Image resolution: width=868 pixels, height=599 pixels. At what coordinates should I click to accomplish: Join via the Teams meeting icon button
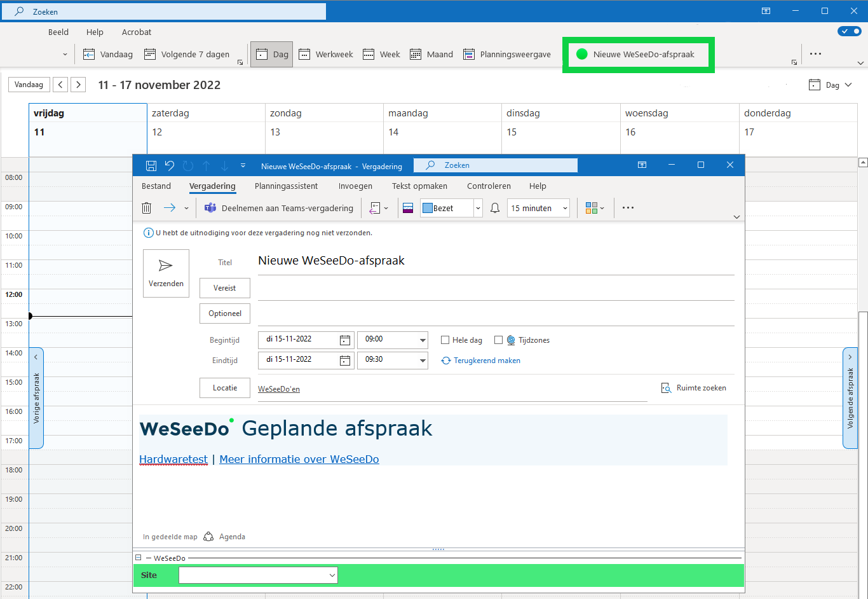(x=278, y=208)
